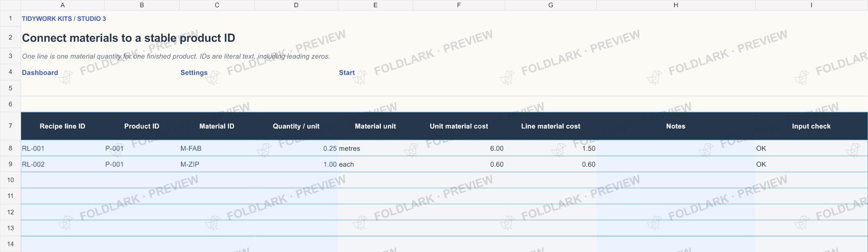Select column G header

click(x=551, y=5)
